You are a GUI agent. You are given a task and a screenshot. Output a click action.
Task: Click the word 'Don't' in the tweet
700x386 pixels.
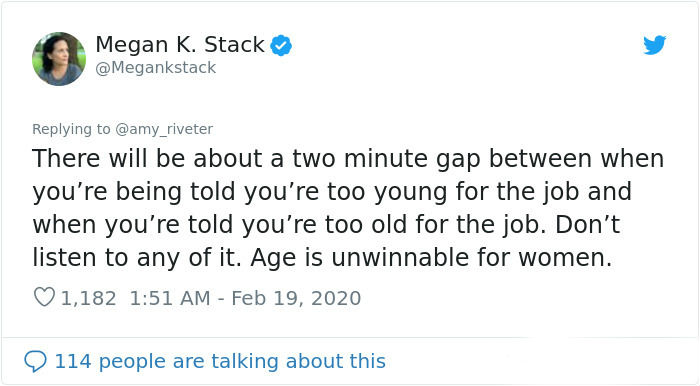tap(588, 224)
